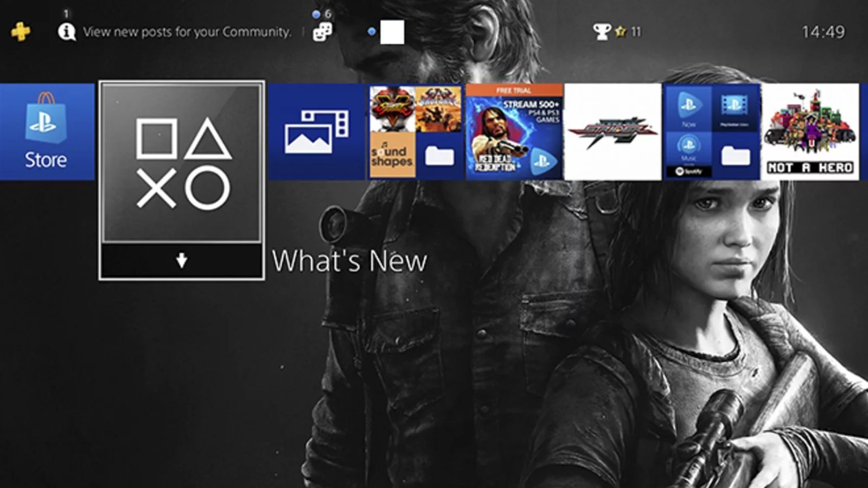Select 'View new posts for your Community' notification
The width and height of the screenshot is (868, 488).
187,32
